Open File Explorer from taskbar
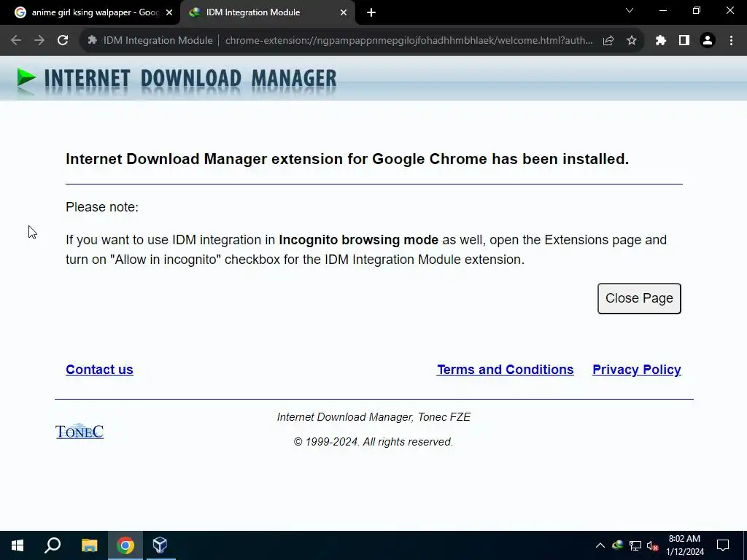The height and width of the screenshot is (560, 747). click(x=89, y=545)
